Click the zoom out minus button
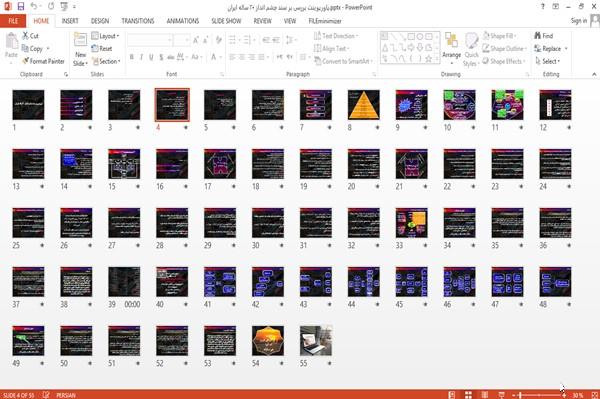The image size is (600, 399). [514, 395]
